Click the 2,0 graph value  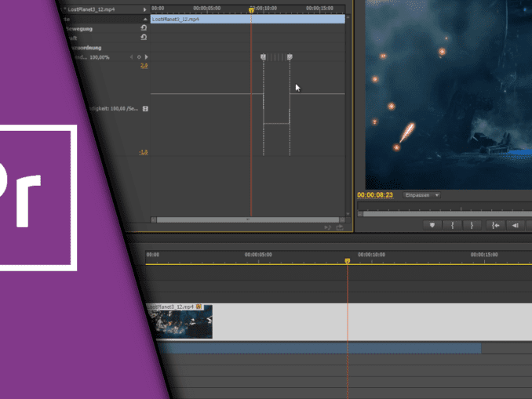pos(144,65)
